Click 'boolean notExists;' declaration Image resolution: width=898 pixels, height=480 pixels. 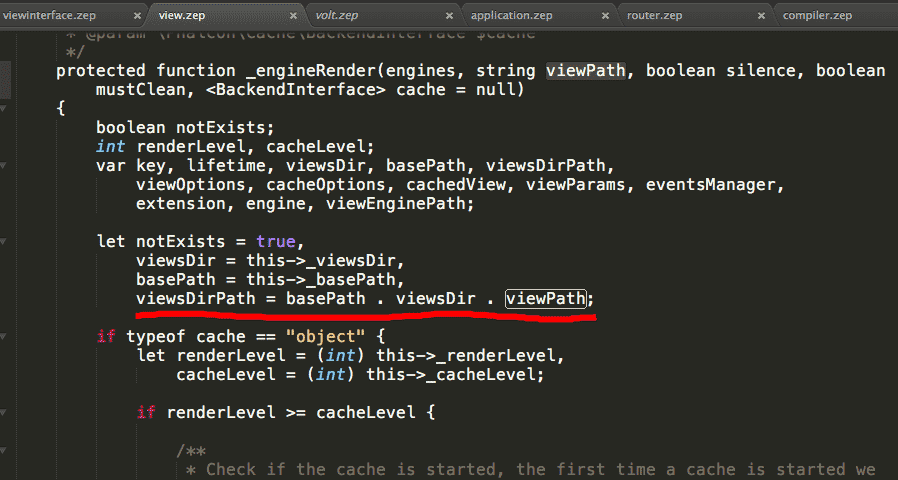[185, 127]
